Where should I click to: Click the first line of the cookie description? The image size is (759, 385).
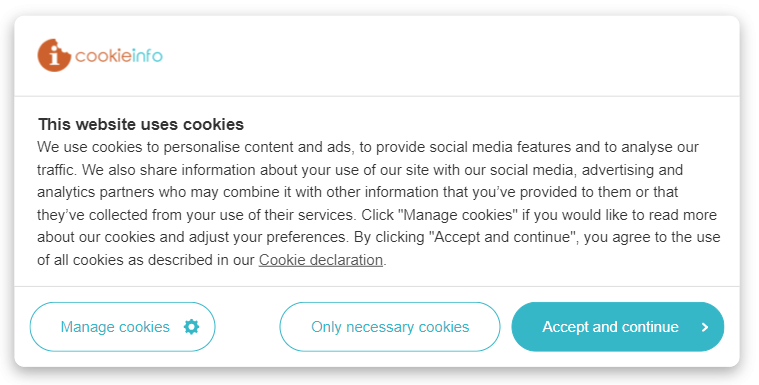[x=368, y=147]
